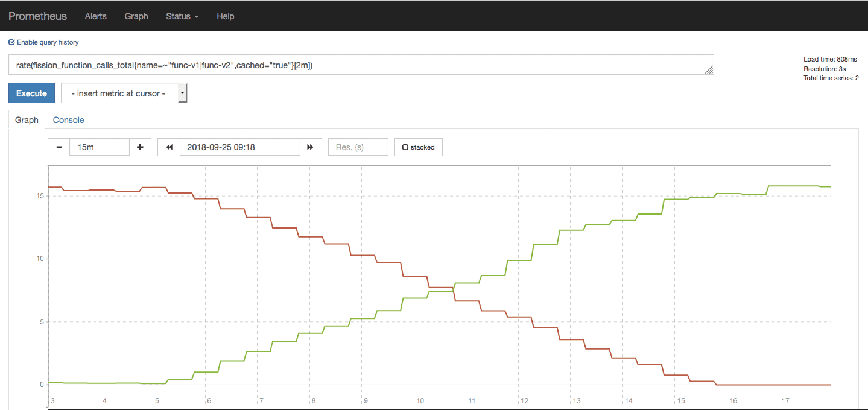
Task: Open the Alerts page
Action: (96, 16)
